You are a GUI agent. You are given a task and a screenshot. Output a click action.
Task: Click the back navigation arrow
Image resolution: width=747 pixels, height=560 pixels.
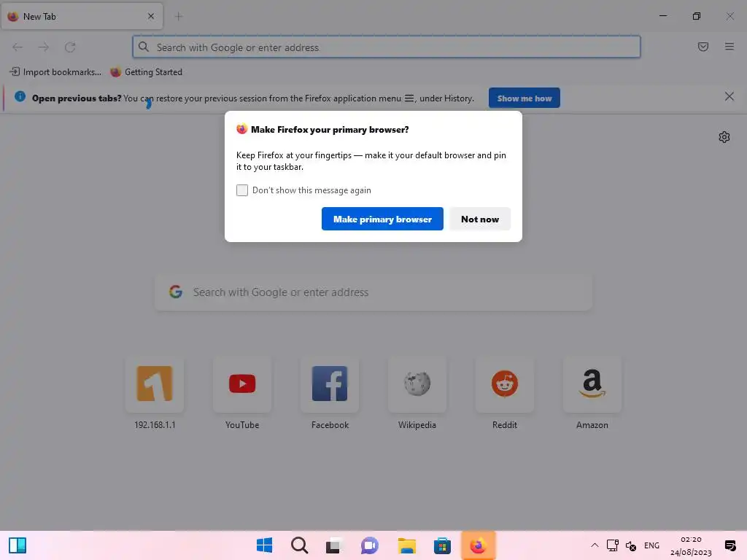click(18, 47)
